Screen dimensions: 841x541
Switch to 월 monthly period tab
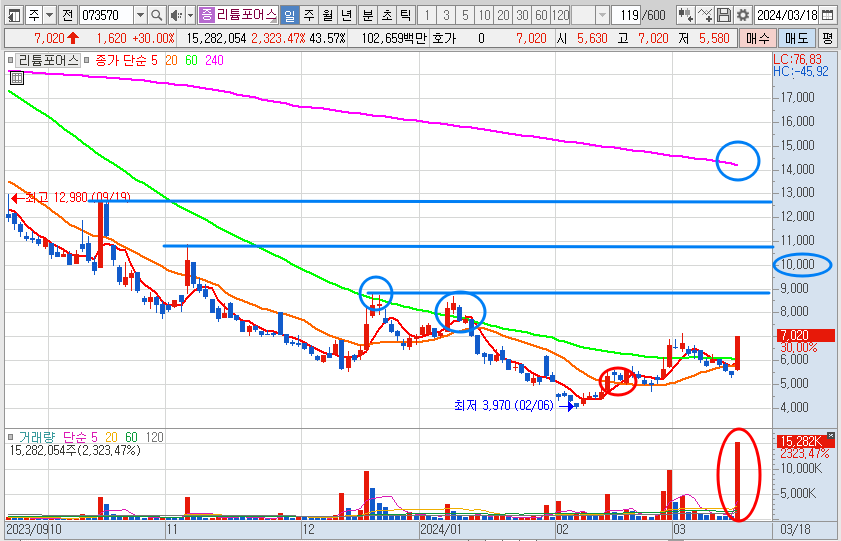[x=328, y=15]
